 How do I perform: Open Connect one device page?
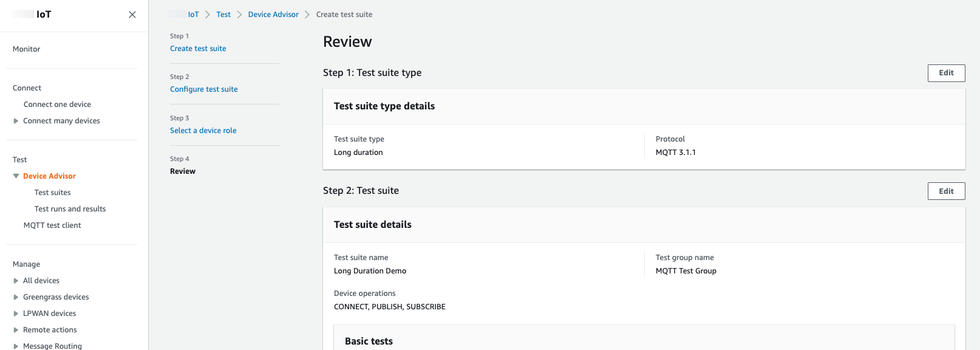point(57,105)
